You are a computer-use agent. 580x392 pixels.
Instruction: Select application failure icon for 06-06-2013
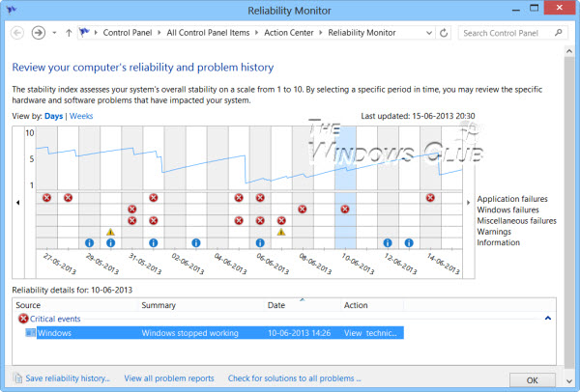(260, 198)
